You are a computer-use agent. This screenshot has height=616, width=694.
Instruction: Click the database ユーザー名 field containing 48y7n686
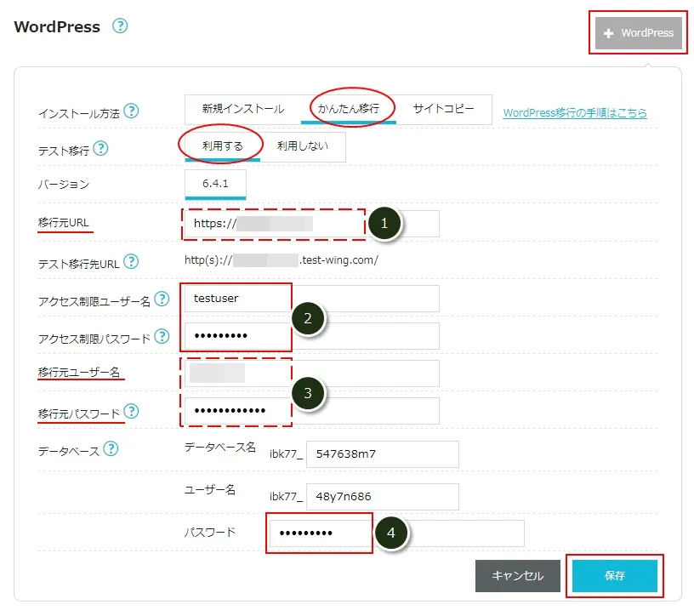[x=383, y=496]
